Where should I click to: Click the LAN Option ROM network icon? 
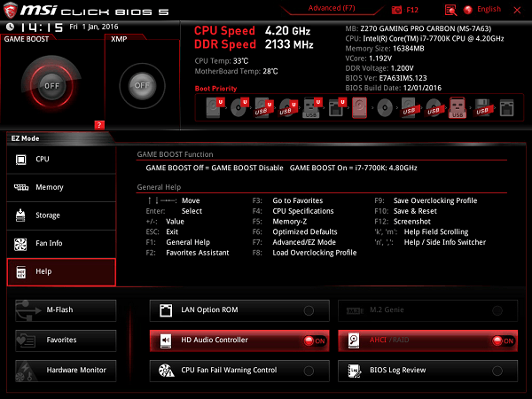click(x=166, y=310)
